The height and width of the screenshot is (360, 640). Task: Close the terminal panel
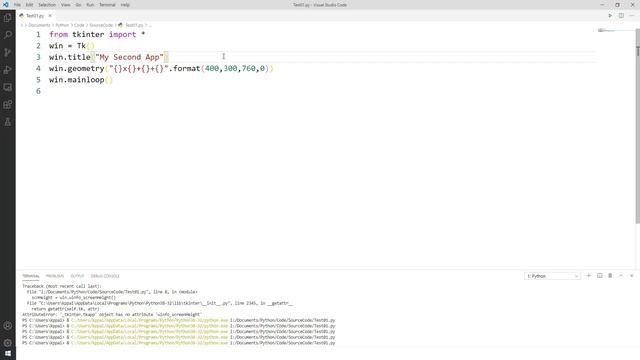pos(631,276)
